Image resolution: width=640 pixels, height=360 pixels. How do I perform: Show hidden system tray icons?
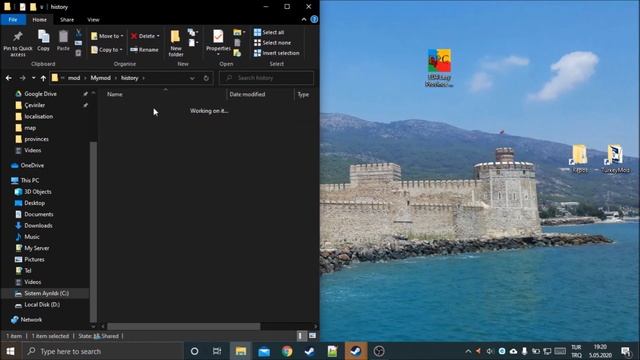(x=468, y=351)
